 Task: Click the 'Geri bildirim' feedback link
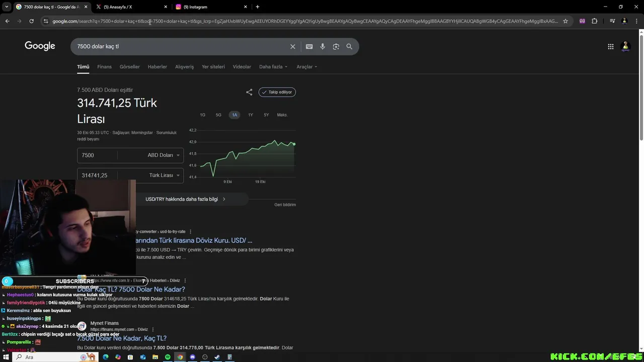coord(285,205)
